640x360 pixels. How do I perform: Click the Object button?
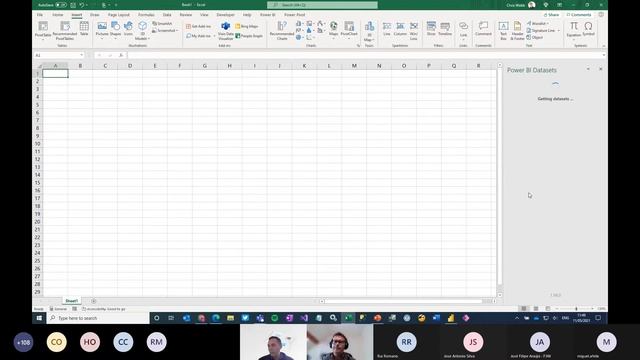tap(535, 38)
